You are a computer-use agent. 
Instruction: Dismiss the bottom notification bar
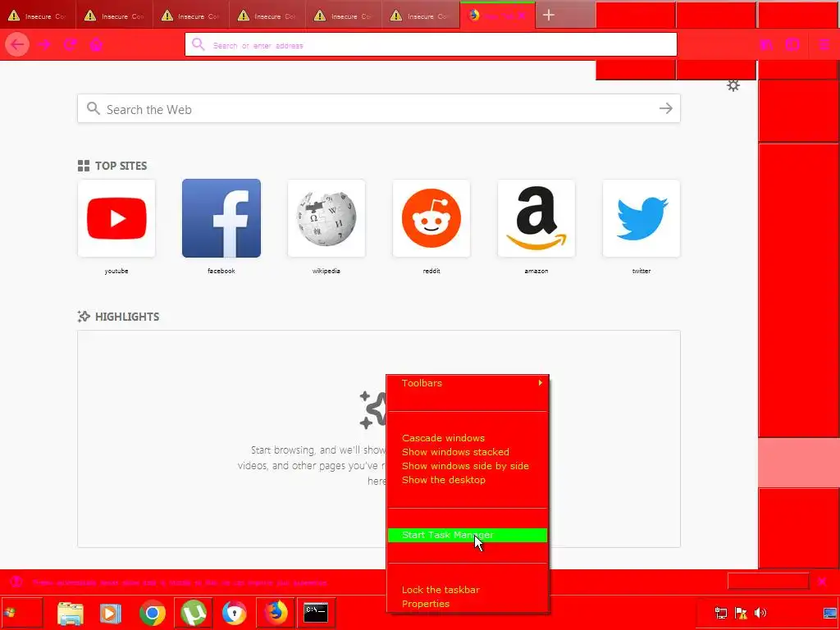point(822,582)
